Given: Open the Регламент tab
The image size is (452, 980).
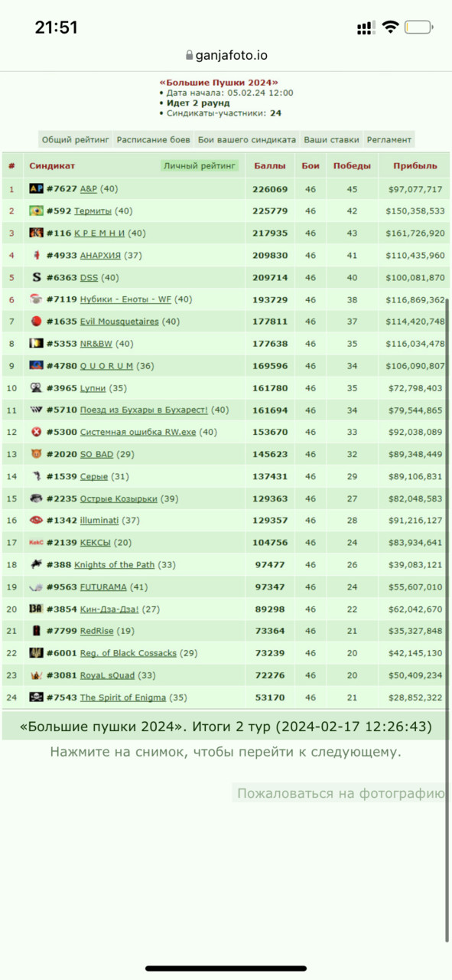Looking at the screenshot, I should pyautogui.click(x=389, y=140).
